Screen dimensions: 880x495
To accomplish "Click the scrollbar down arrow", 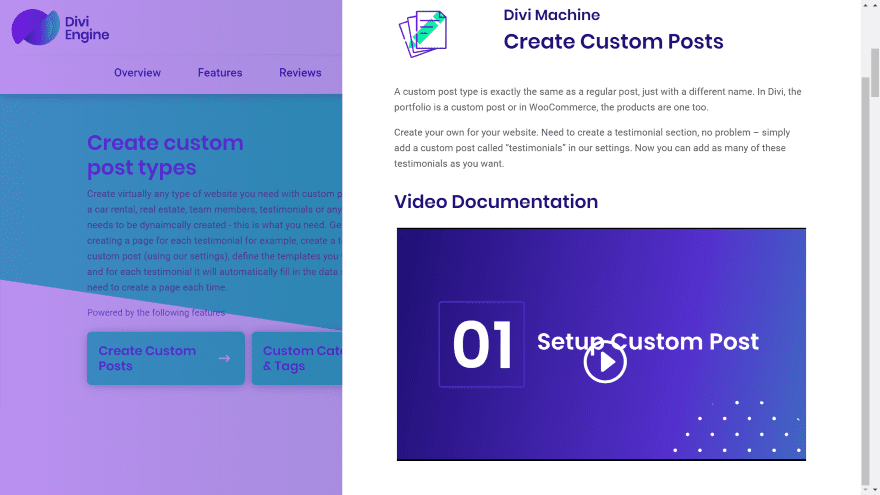I will tap(874, 490).
